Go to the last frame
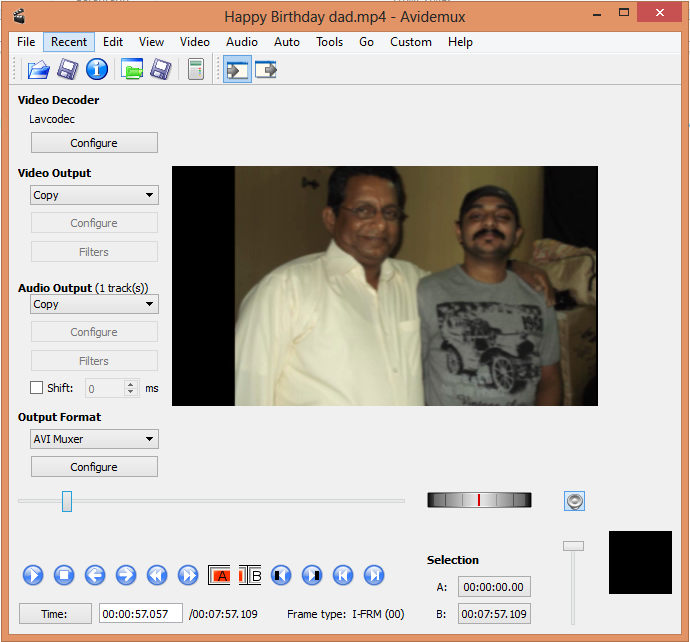Viewport: 690px width, 642px height. pyautogui.click(x=374, y=575)
